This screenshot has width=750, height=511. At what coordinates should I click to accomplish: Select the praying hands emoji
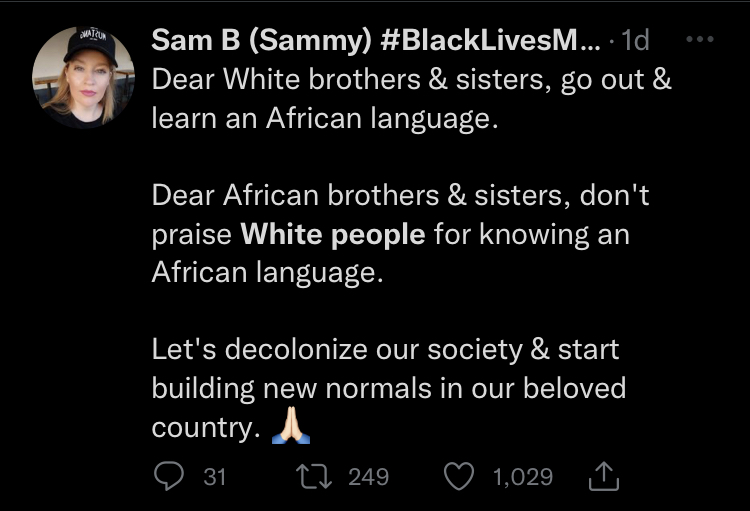(292, 426)
